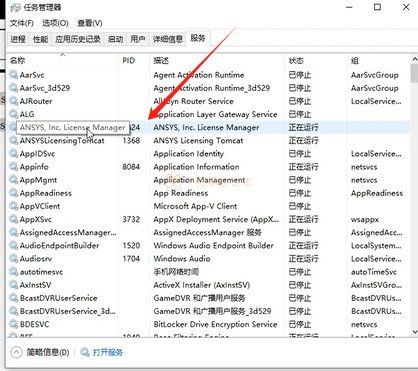
Task: Click the wsappx group cell
Action: click(365, 220)
